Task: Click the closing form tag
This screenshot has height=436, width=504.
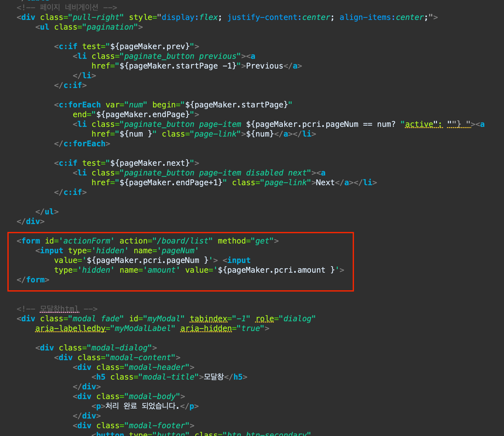Action: pos(33,280)
